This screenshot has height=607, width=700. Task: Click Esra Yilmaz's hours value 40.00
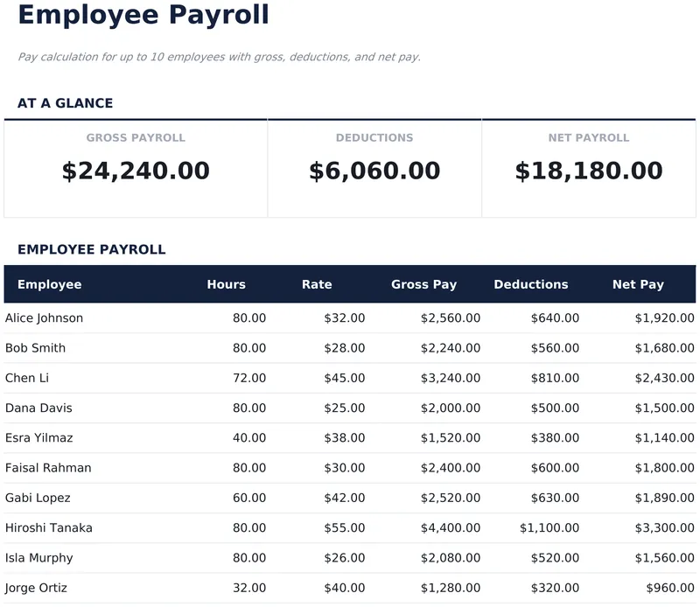(x=249, y=437)
